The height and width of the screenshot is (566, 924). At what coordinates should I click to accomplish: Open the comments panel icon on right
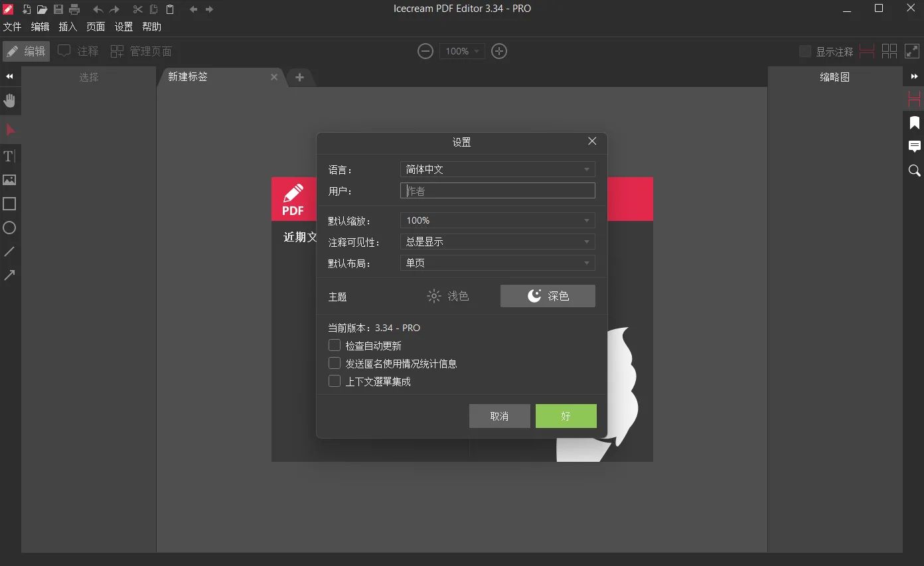point(915,147)
